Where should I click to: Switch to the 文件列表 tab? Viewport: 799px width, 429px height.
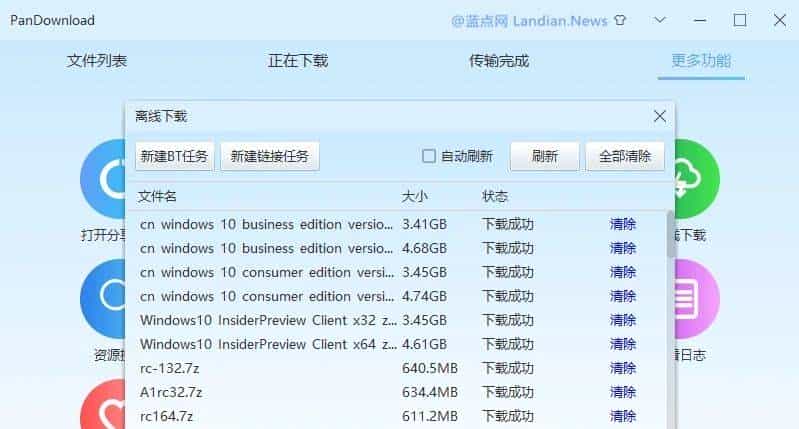coord(97,61)
